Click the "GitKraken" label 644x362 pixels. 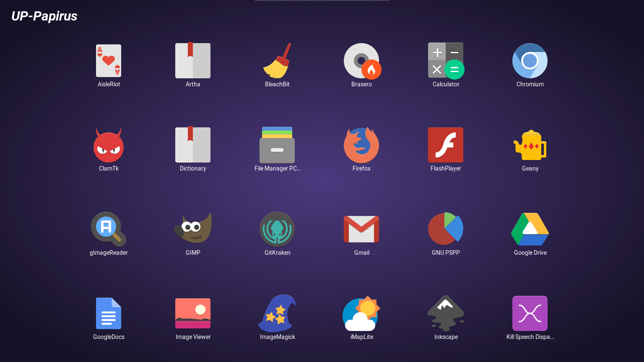point(277,253)
